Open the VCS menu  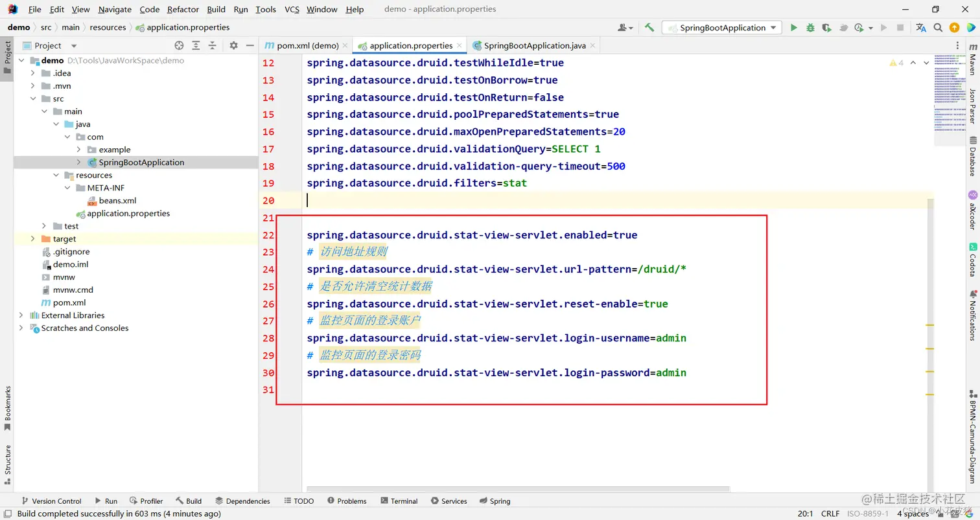point(292,9)
